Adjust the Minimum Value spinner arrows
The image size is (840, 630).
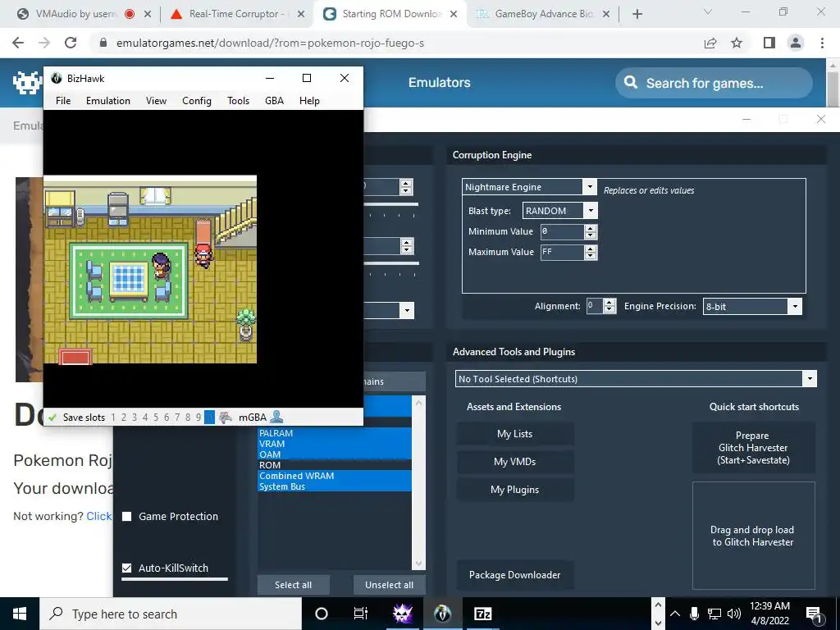tap(591, 231)
